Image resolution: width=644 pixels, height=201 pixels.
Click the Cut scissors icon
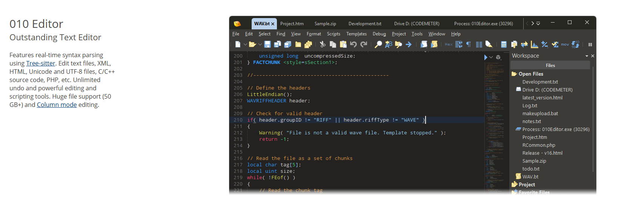(x=323, y=44)
